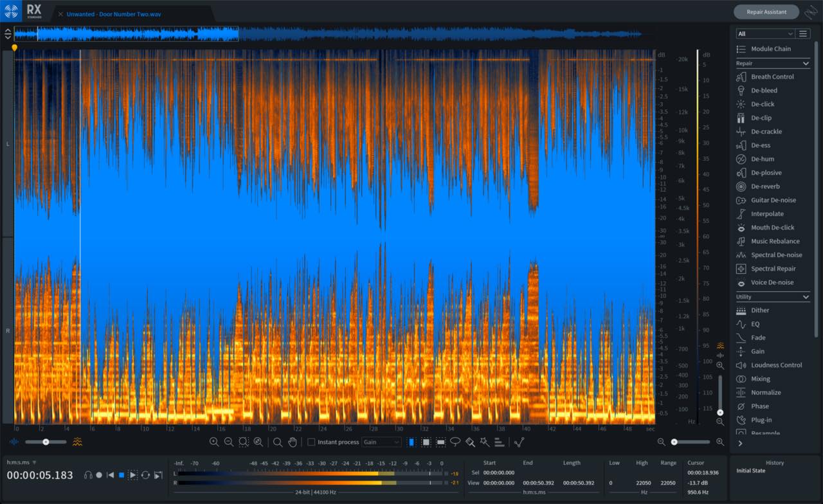Screen dimensions: 823x504
Task: Click the waveform/spectrogram opacity slider
Action: pyautogui.click(x=46, y=442)
